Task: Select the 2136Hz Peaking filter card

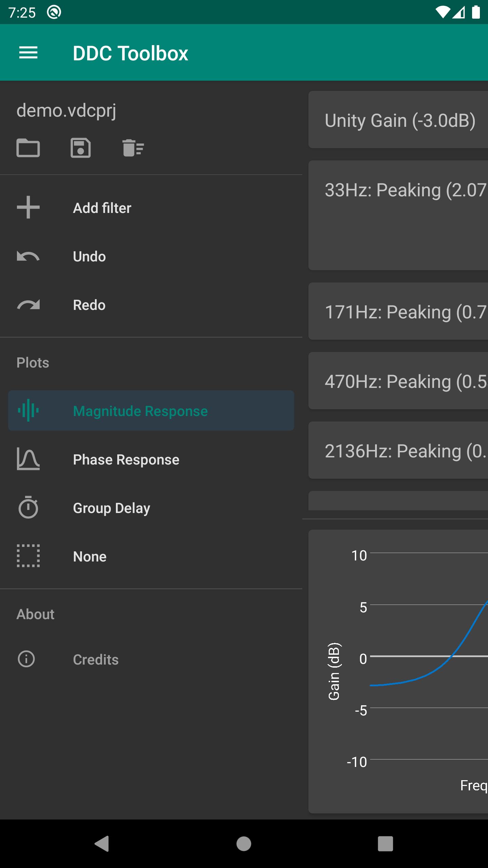Action: pos(398,450)
